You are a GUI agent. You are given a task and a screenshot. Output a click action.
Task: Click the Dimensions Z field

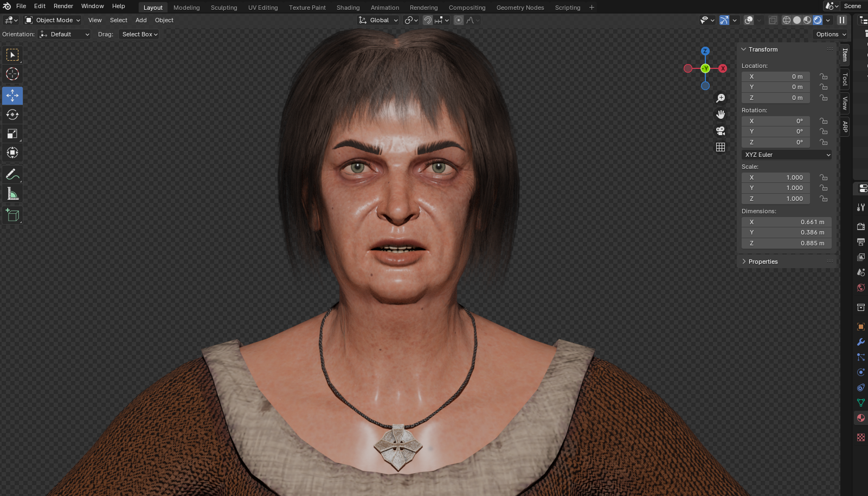point(786,243)
